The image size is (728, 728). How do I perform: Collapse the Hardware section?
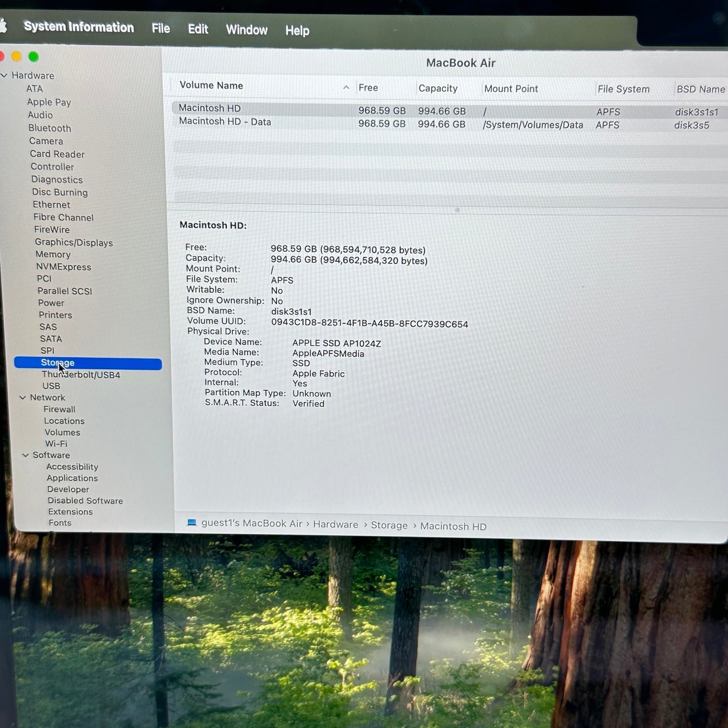[4, 75]
